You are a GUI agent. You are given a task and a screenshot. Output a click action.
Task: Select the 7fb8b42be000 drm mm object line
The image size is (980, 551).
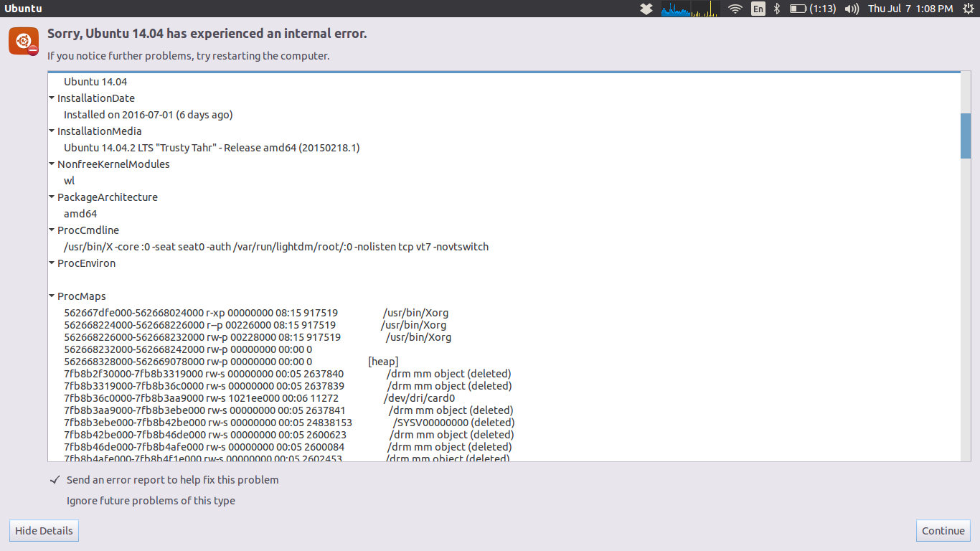click(288, 435)
